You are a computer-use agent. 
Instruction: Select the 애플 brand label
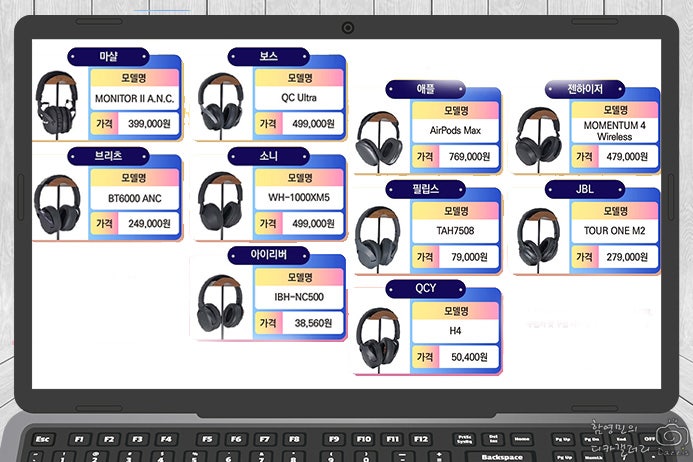click(x=425, y=89)
